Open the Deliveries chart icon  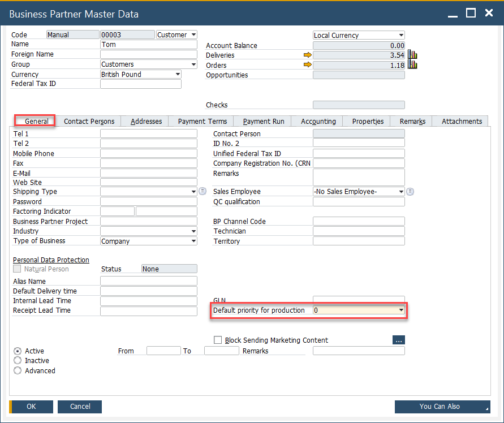pyautogui.click(x=412, y=55)
